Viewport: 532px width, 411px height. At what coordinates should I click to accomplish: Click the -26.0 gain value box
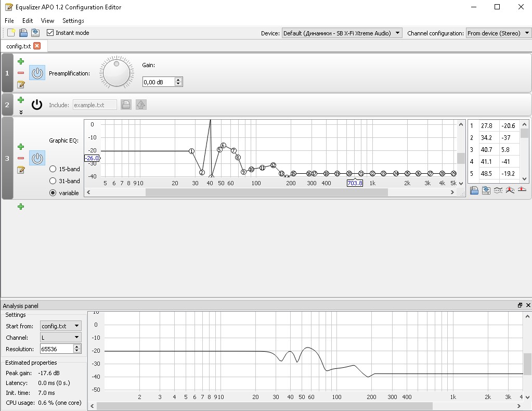(92, 158)
